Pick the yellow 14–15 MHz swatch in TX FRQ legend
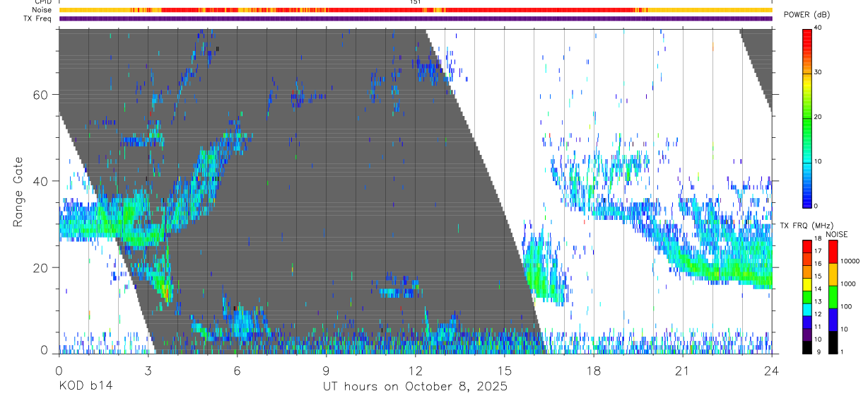Image resolution: width=868 pixels, height=401 pixels. (807, 283)
